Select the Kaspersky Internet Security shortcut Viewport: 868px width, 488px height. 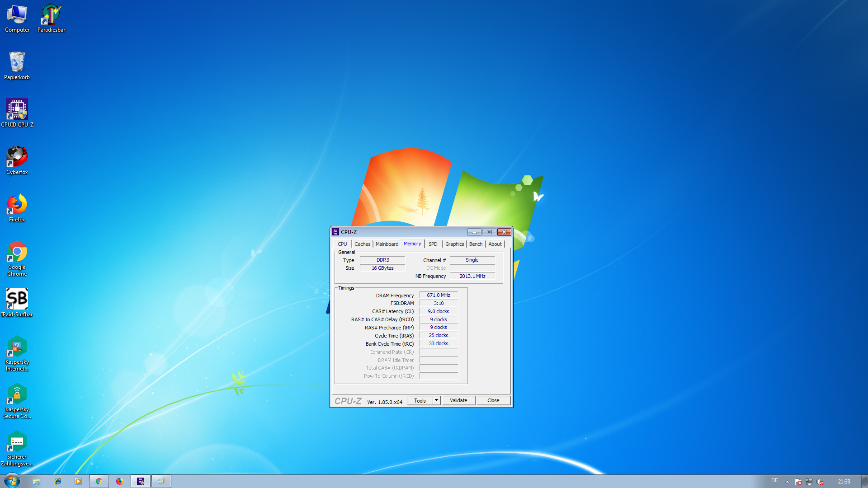[x=17, y=353]
